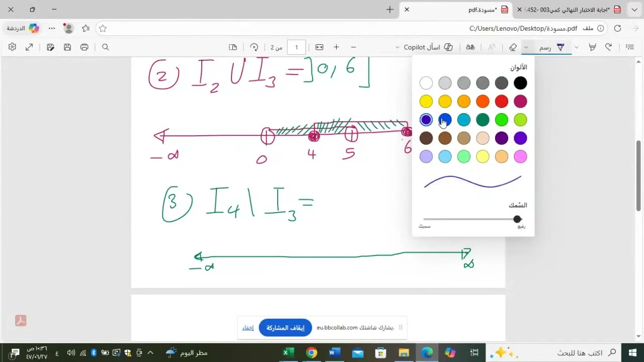Switch to the اجابة الاختبار النهائي tab
Viewport: 644px width, 362px height.
click(570, 10)
